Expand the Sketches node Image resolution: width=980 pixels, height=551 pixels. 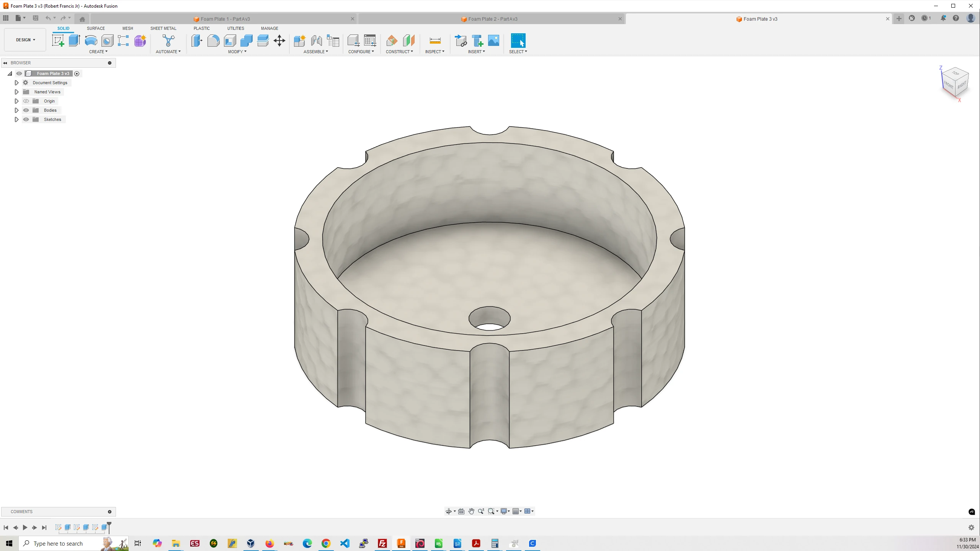pos(16,119)
